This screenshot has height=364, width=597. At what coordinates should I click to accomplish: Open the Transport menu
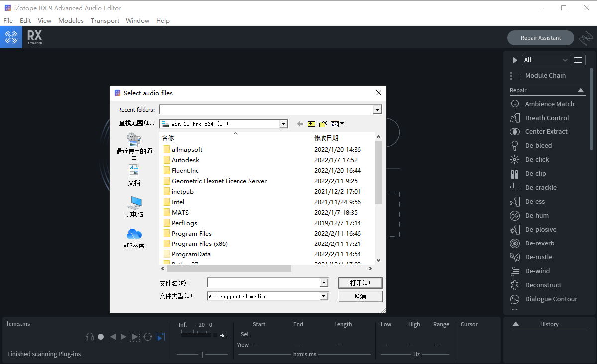pos(105,20)
